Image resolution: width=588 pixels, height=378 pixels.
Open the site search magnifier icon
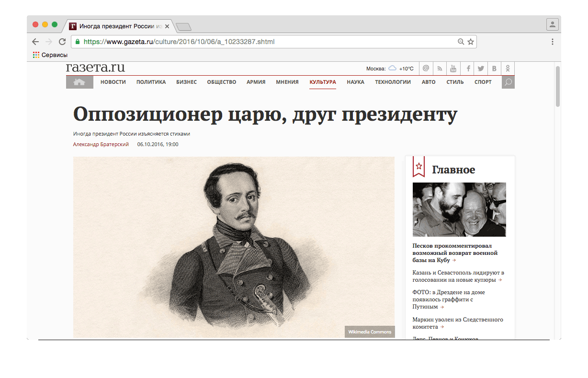(x=508, y=82)
